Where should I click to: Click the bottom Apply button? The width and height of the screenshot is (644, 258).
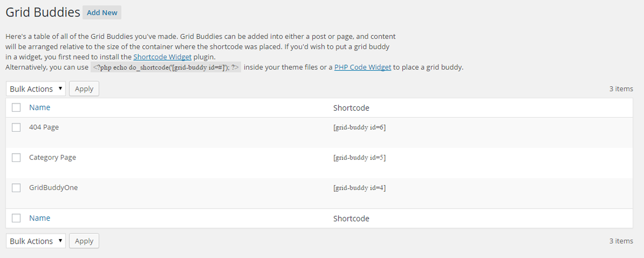tap(84, 241)
